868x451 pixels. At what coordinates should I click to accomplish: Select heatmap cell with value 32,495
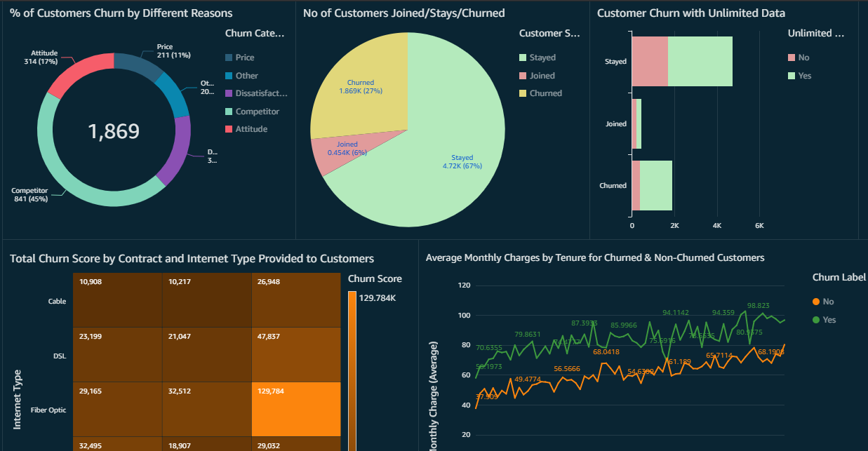[x=117, y=443]
